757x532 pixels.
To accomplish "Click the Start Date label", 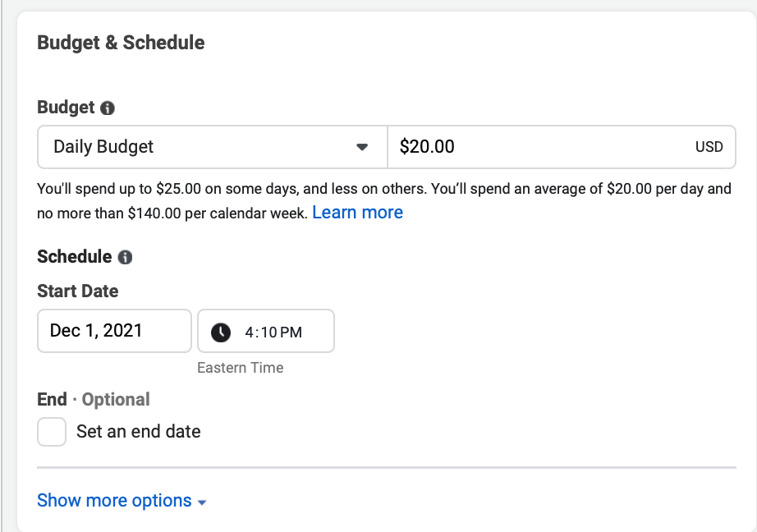I will click(78, 291).
